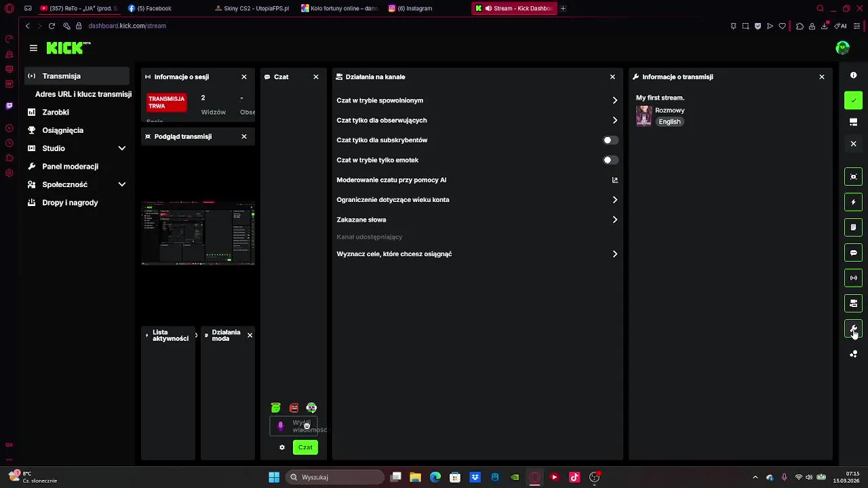Screen dimensions: 868x488
Task: Click the X icon in right sidebar
Action: tap(853, 144)
